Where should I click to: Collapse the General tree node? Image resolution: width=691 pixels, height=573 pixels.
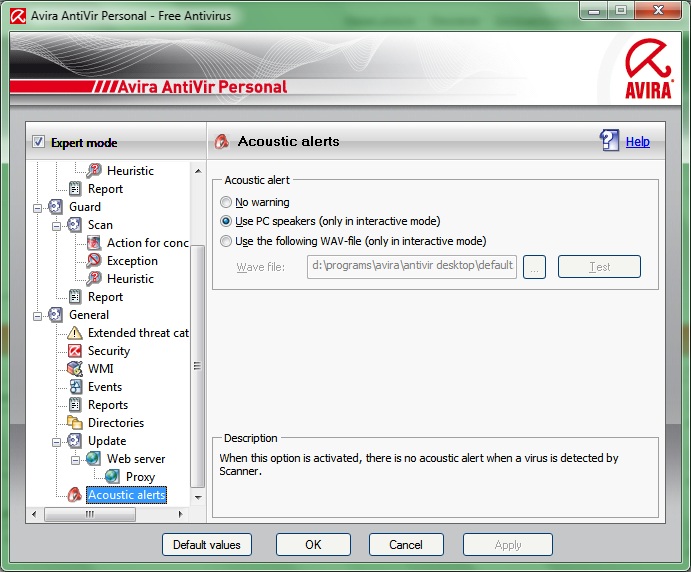(x=37, y=316)
